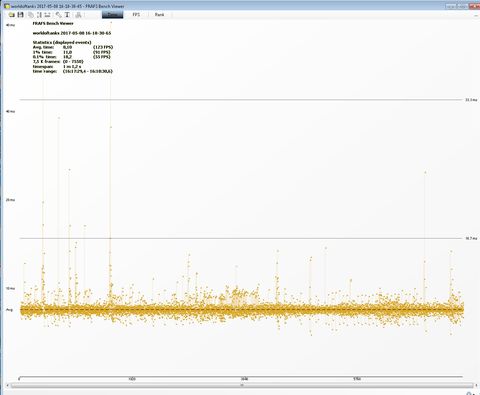Click the FRAFS Bench Viewer title bar icon
The image size is (480, 395).
tap(7, 6)
